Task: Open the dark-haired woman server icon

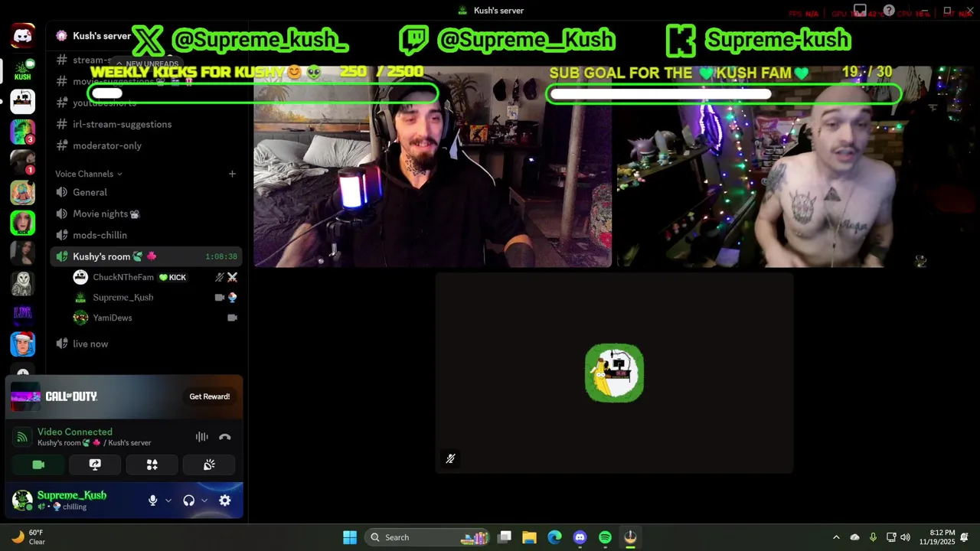Action: 22,253
